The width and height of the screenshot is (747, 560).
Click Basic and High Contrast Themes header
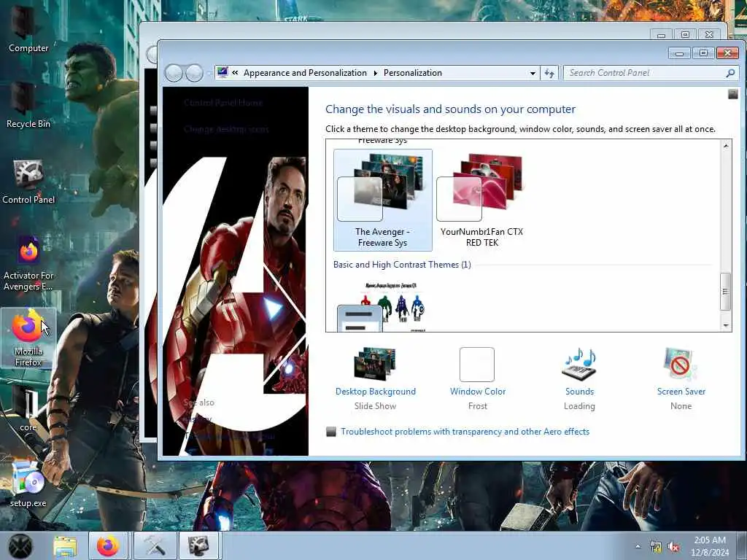(402, 264)
